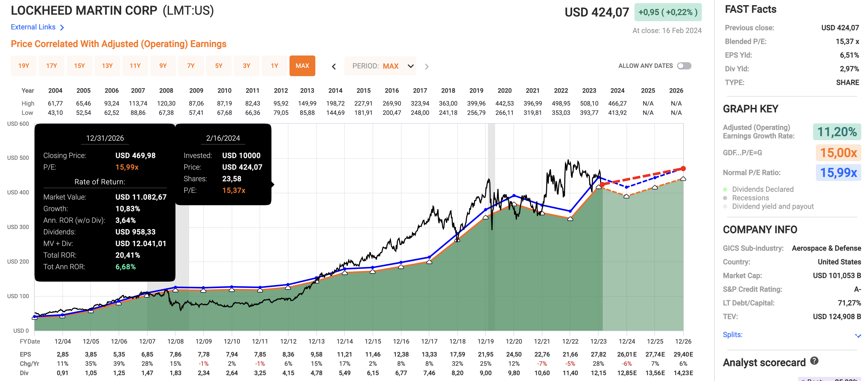Select the green 11,20% earnings growth badge
Image resolution: width=868 pixels, height=381 pixels.
pyautogui.click(x=838, y=132)
